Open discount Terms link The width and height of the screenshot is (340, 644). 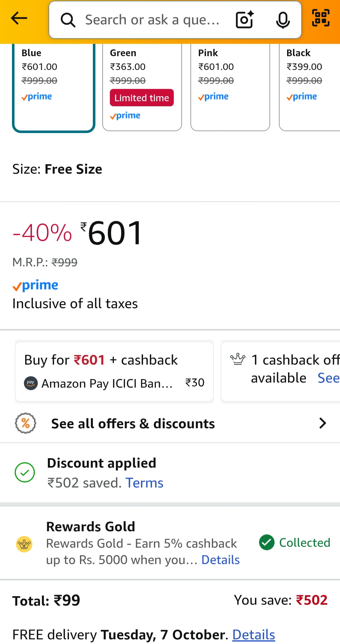tap(144, 483)
